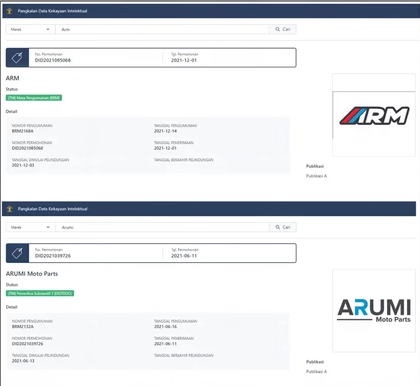The image size is (420, 386).
Task: Click the magnifier icon in top search bar
Action: [x=277, y=29]
